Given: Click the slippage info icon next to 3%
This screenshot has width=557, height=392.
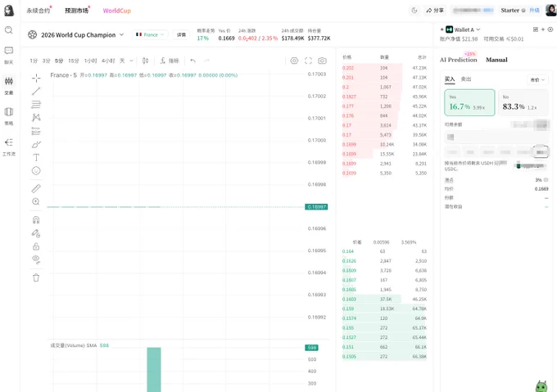Looking at the screenshot, I should click(x=546, y=180).
